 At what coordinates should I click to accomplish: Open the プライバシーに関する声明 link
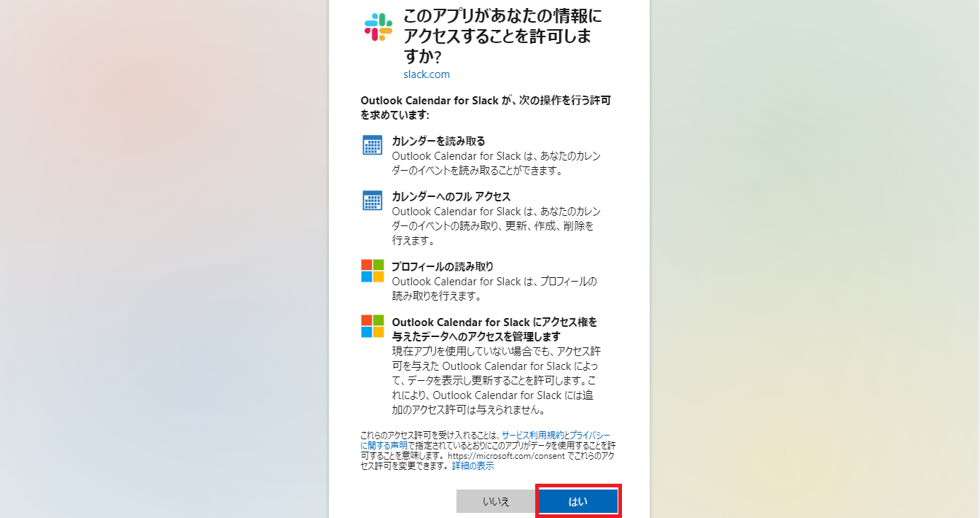[x=486, y=440]
